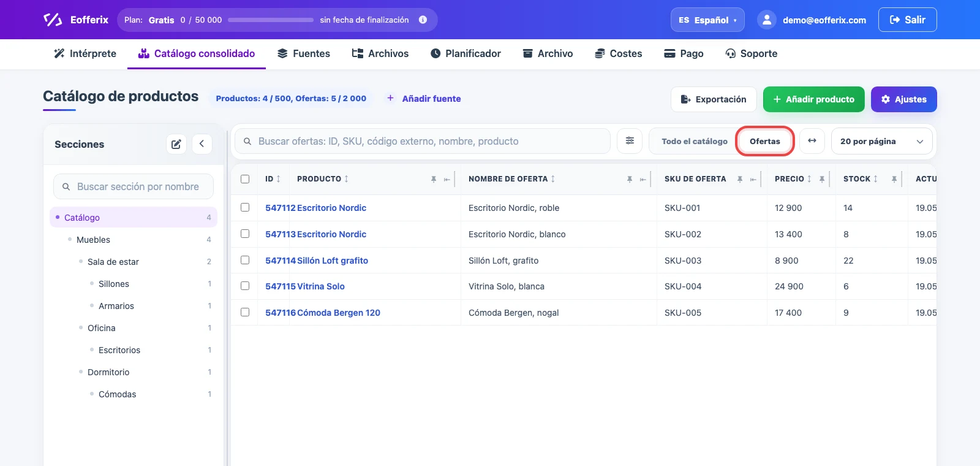
Task: Pin the Producto column
Action: point(434,179)
